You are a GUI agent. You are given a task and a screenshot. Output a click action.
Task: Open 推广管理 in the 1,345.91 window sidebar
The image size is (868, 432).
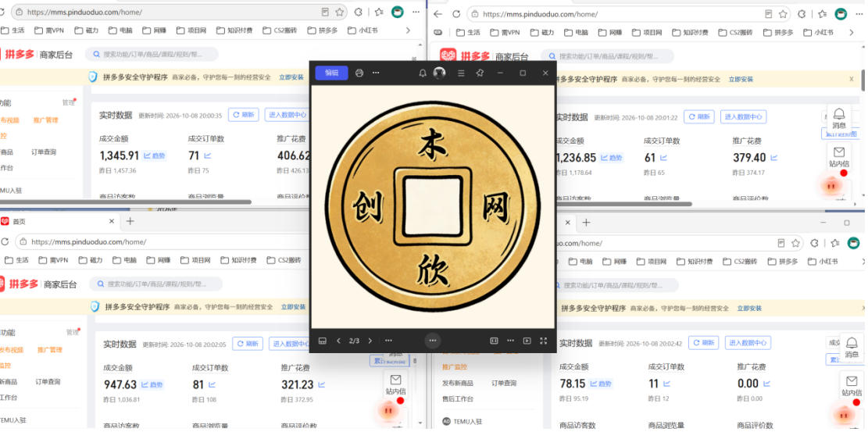(45, 120)
